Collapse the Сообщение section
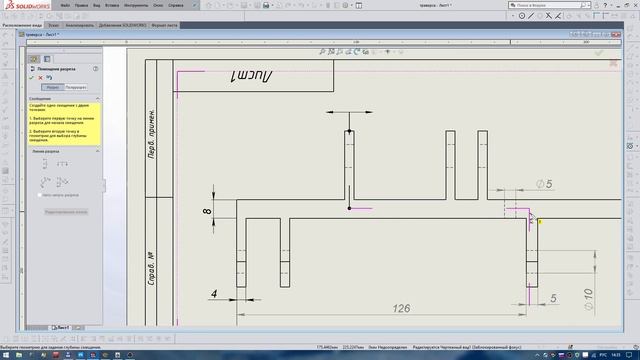 98,99
